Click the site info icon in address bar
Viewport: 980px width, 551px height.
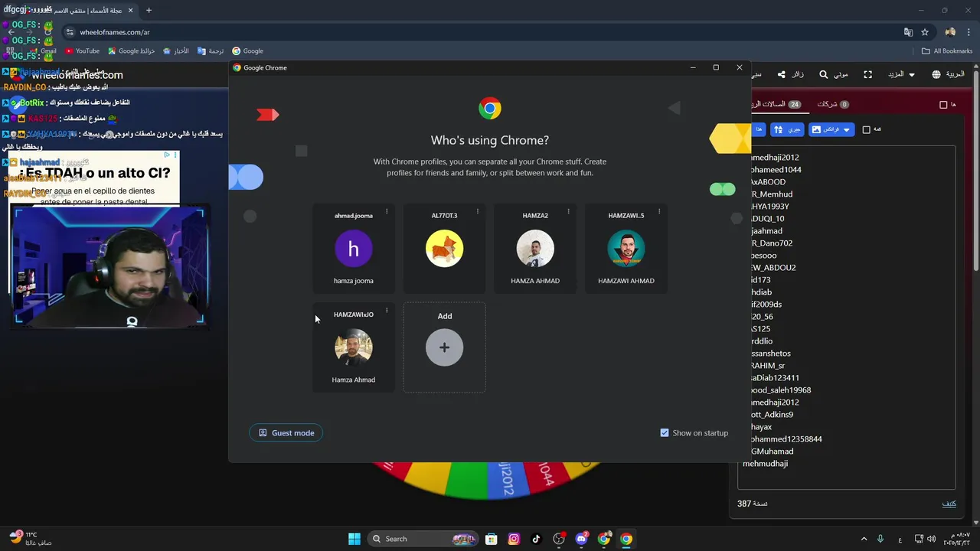[70, 32]
